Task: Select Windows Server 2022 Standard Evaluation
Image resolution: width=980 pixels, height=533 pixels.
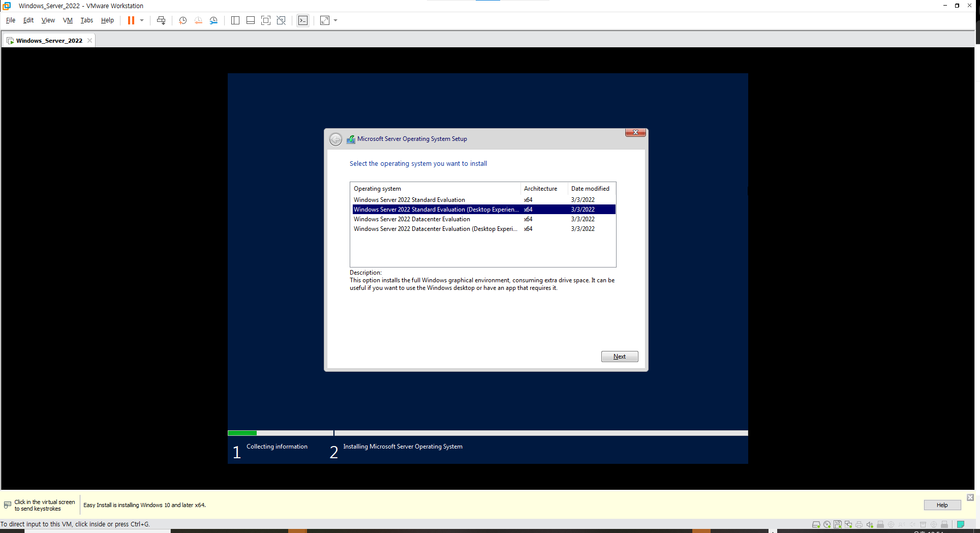Action: coord(484,200)
